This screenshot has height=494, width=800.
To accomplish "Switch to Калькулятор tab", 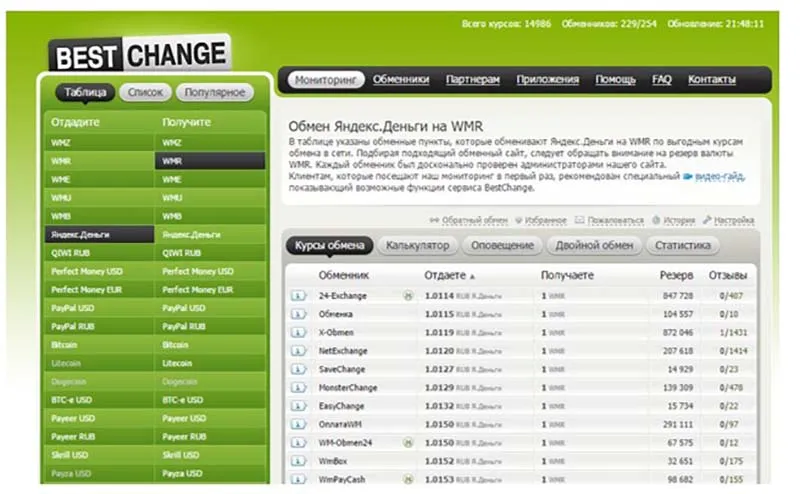I will pos(417,245).
